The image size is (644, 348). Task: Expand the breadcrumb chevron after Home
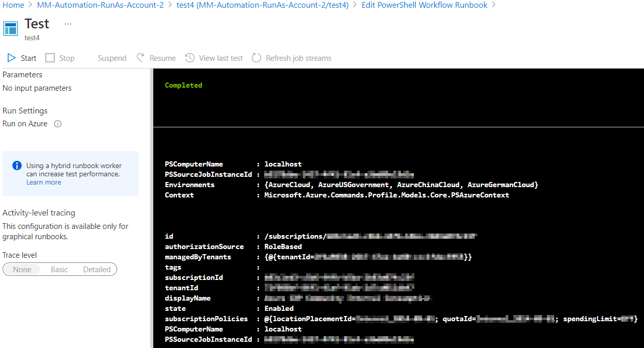tap(30, 5)
